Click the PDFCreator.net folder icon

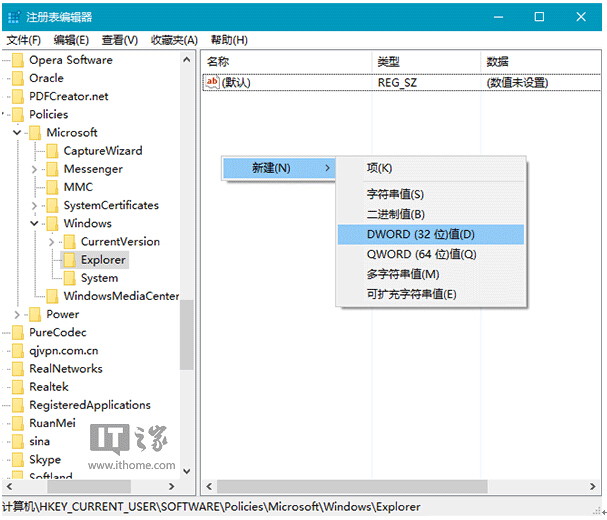coord(17,96)
